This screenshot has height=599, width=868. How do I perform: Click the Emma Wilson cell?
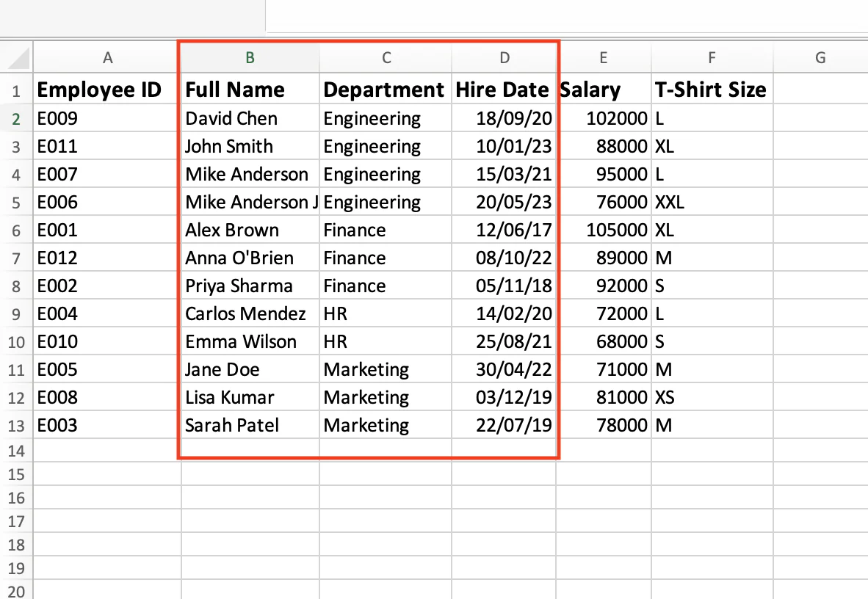[x=250, y=341]
